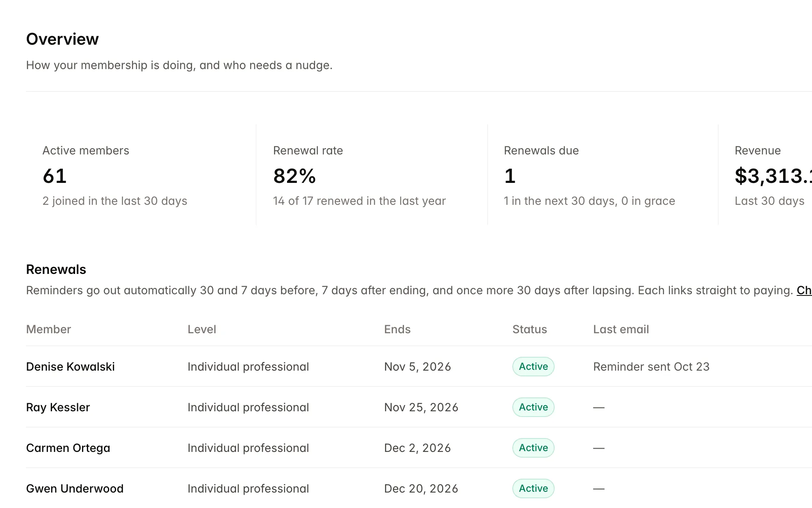Click the Nov 25, 2026 end date
Viewport: 812px width, 508px height.
point(421,407)
